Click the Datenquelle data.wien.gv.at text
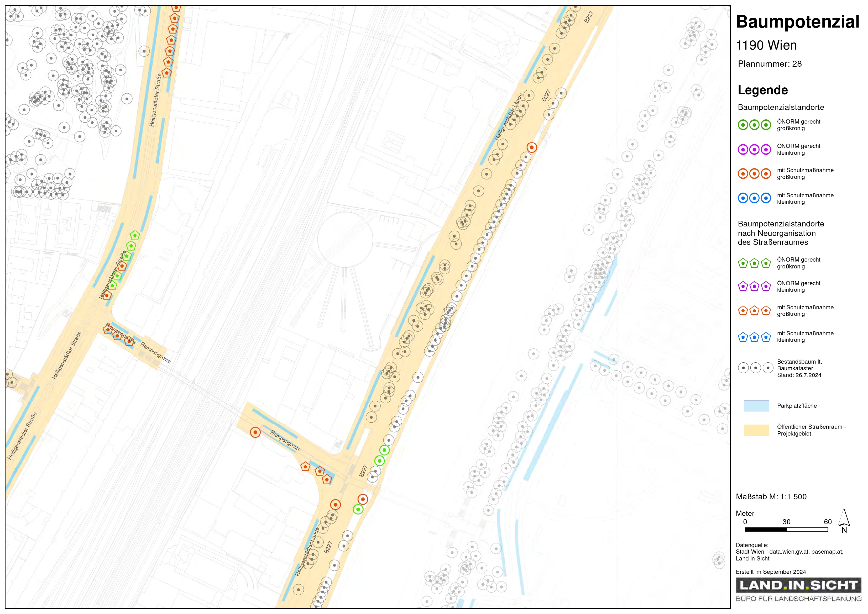Image resolution: width=868 pixels, height=614 pixels. pos(789,552)
